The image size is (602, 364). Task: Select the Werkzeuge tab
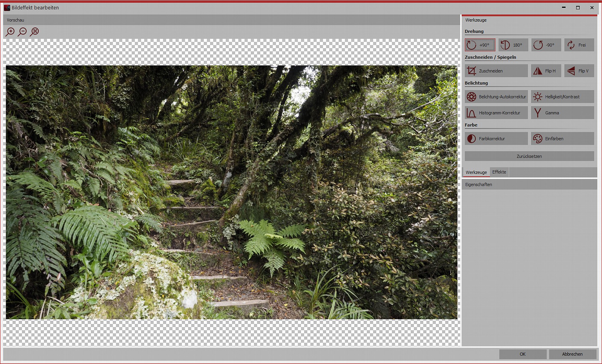point(476,172)
